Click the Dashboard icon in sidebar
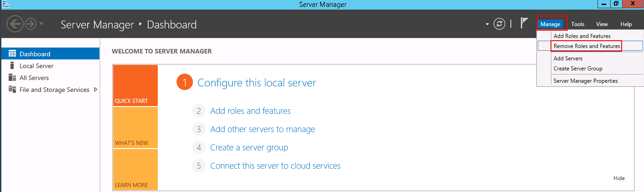The height and width of the screenshot is (192, 644). pyautogui.click(x=12, y=54)
